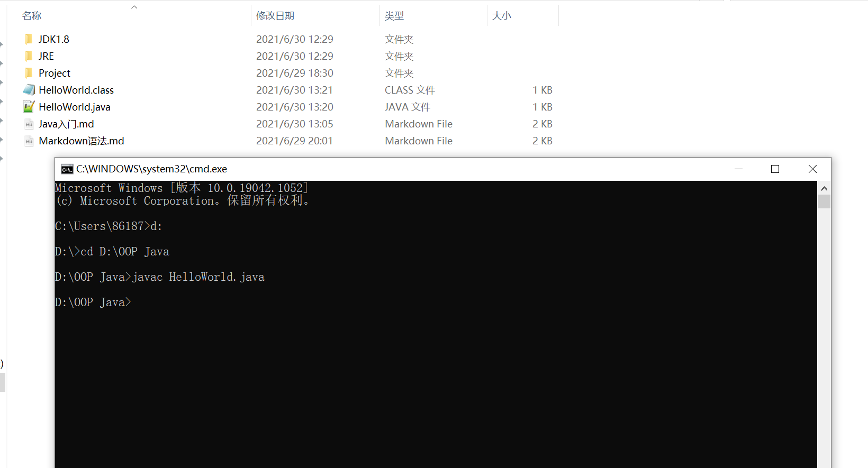Click the command line javac HelloWorld.java
Screen dimensions: 868x468
(198, 277)
